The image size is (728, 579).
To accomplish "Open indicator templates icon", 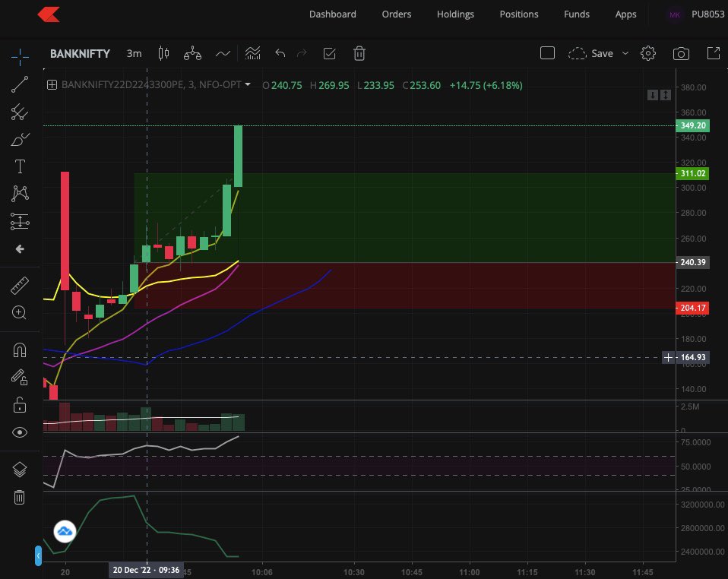I will [x=252, y=53].
